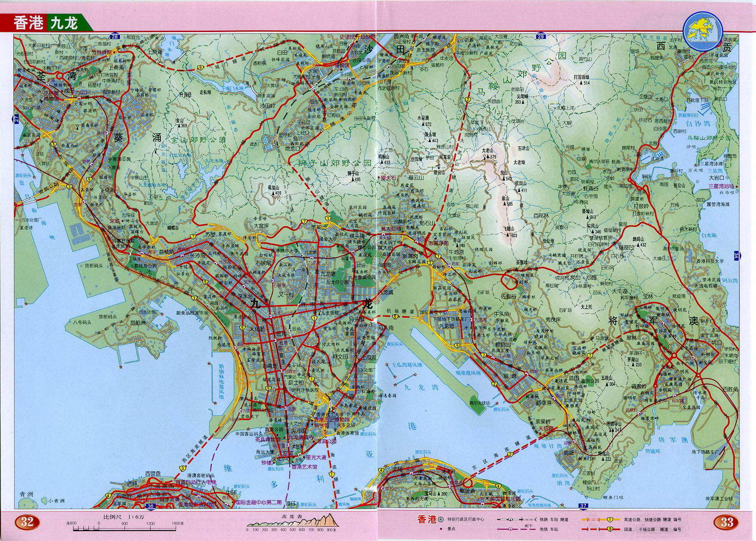Click the administrative center symbol in legend
The image size is (756, 541).
coord(441,519)
